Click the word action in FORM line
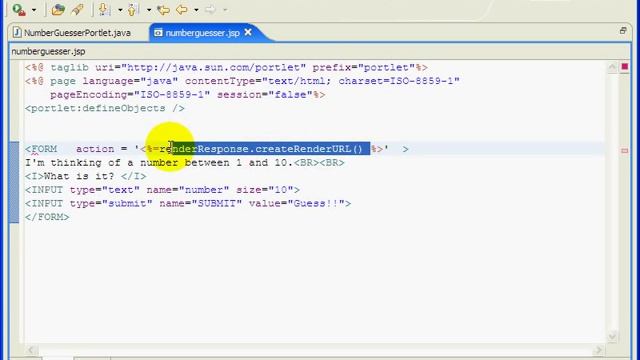Image resolution: width=640 pixels, height=360 pixels. [95, 149]
